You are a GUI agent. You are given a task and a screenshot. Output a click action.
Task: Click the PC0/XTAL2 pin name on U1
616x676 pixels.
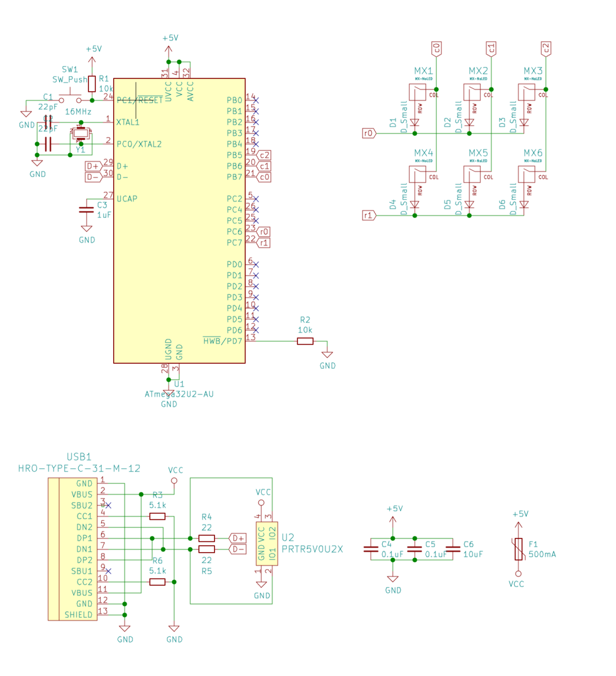(139, 144)
